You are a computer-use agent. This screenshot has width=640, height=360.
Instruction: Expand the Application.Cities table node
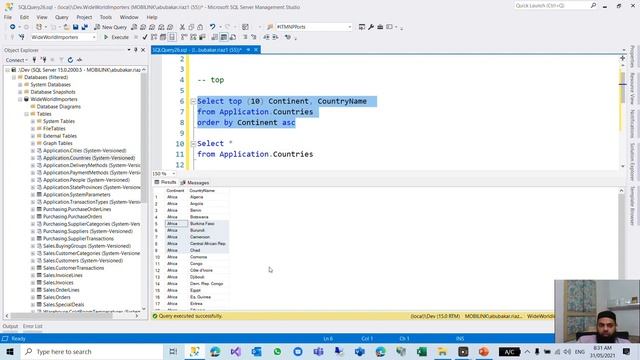point(33,151)
